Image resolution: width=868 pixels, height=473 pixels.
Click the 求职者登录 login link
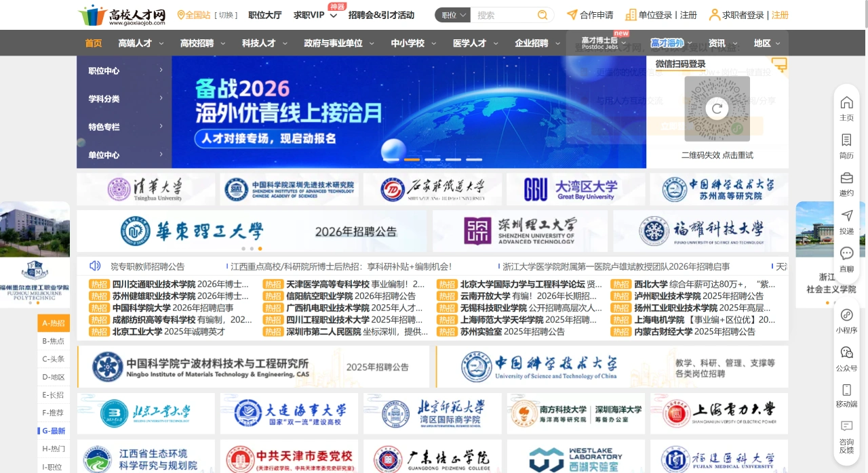(742, 14)
